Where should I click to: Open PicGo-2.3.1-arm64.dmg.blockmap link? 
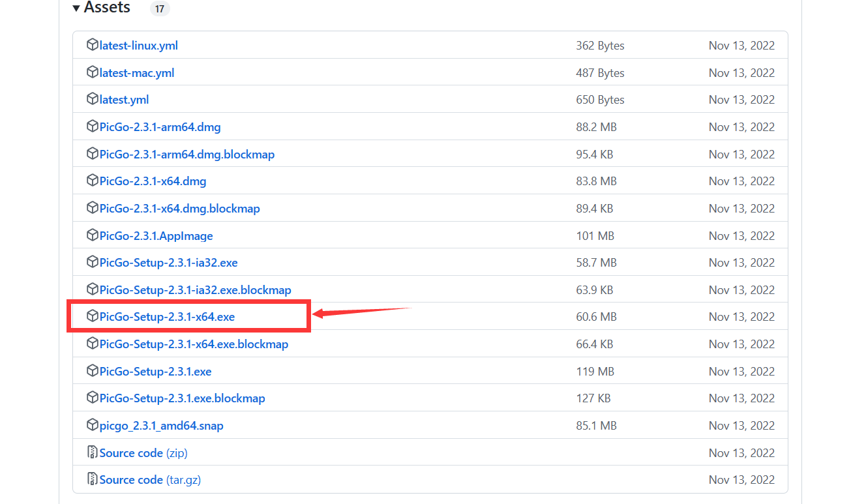point(187,155)
